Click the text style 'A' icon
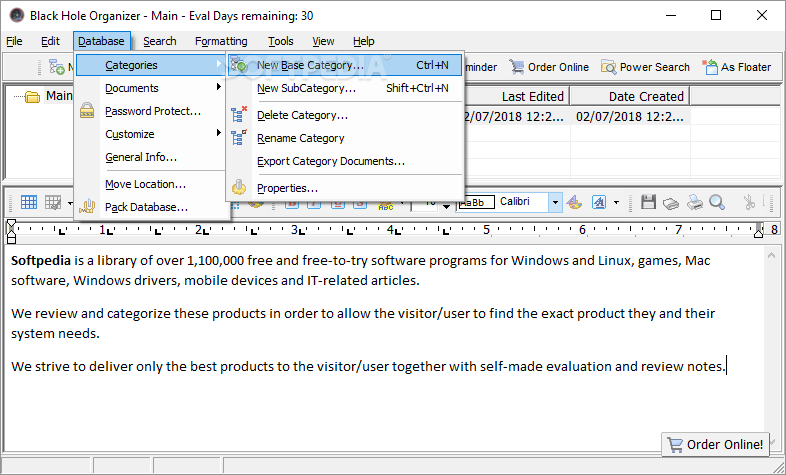Screen dimensions: 786x475 click(x=599, y=202)
